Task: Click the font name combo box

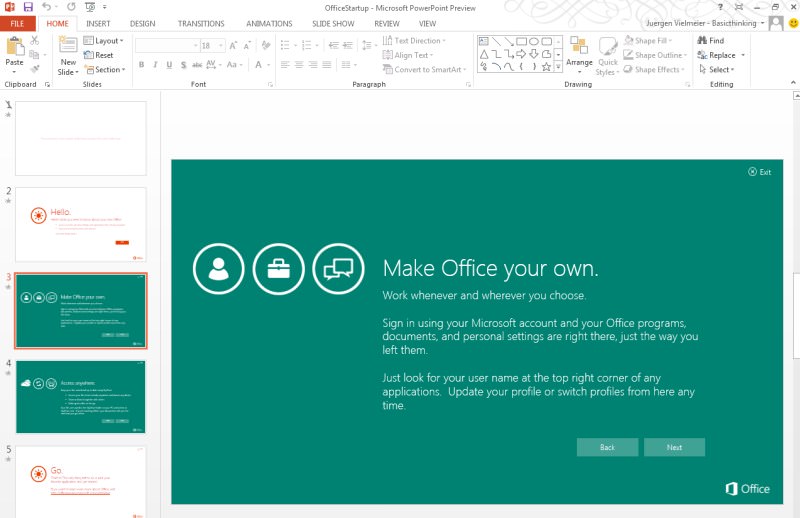Action: pyautogui.click(x=167, y=46)
